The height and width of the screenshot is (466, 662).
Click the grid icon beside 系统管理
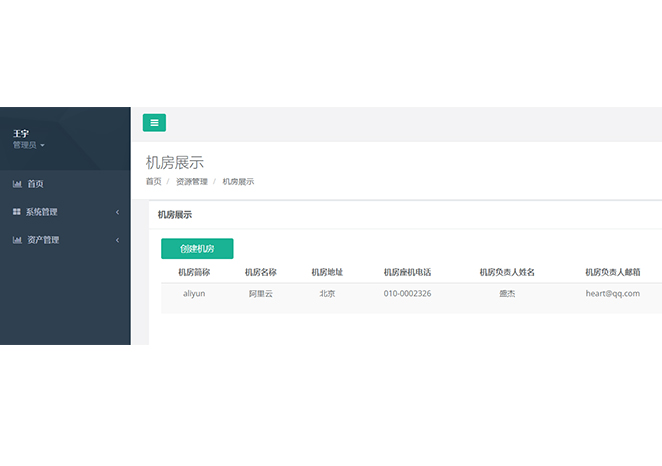[x=17, y=212]
